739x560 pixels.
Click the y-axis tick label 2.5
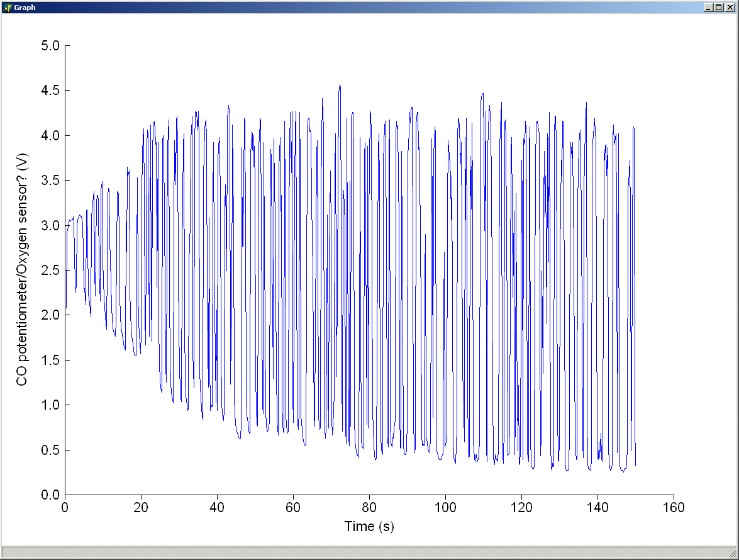[50, 271]
